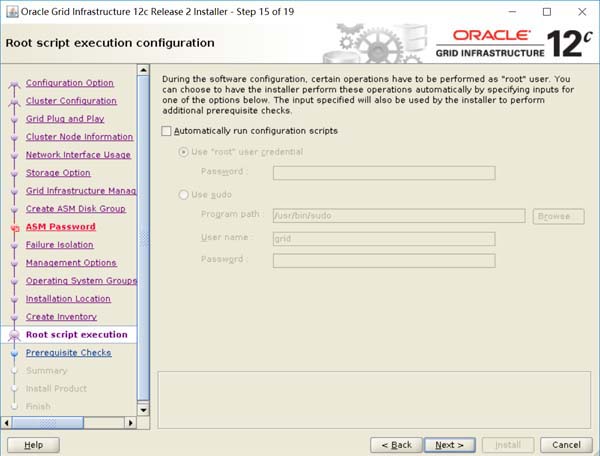The height and width of the screenshot is (456, 600).
Task: Click the horizontal scrollbar thumb under step list
Action: [x=48, y=423]
